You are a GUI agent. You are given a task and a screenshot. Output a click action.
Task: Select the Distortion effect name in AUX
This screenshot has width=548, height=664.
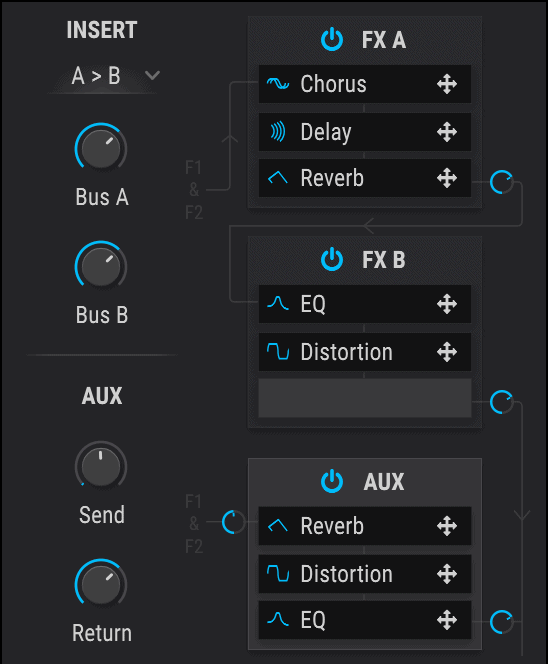pyautogui.click(x=346, y=574)
